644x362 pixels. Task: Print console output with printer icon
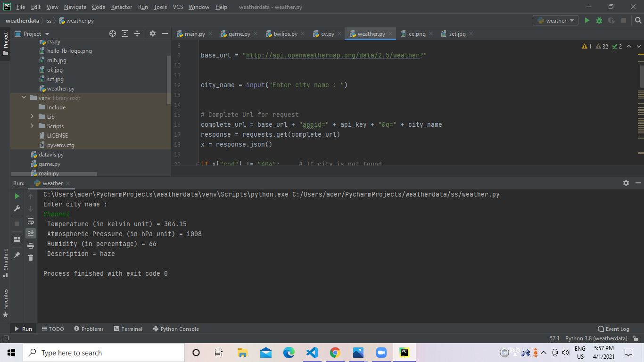pyautogui.click(x=31, y=246)
